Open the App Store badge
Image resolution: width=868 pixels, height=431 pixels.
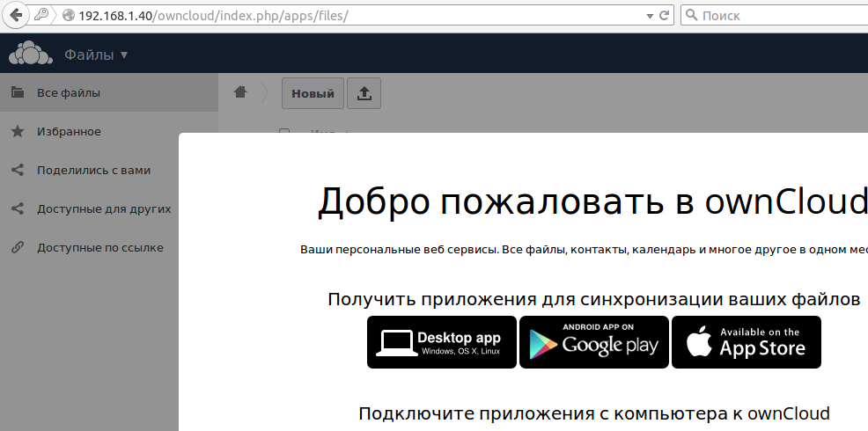[747, 342]
